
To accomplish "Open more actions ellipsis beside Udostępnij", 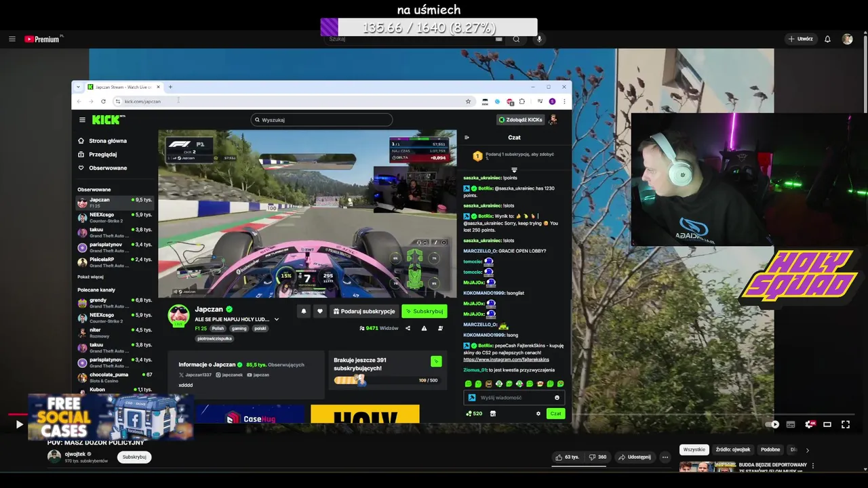I will coord(665,457).
